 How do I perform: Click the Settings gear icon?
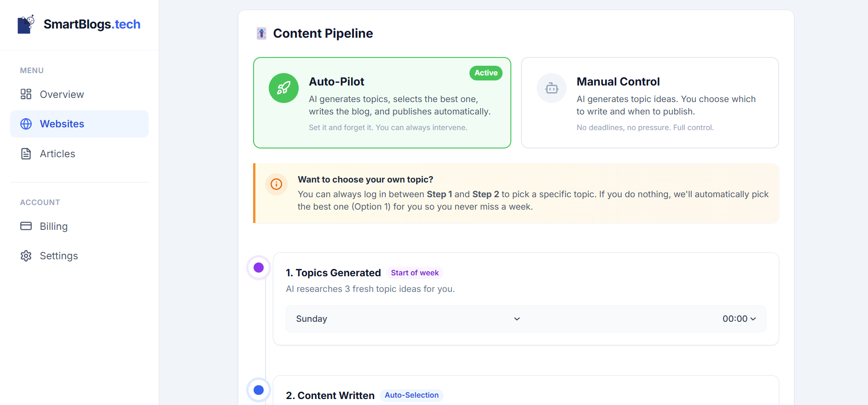pos(26,256)
